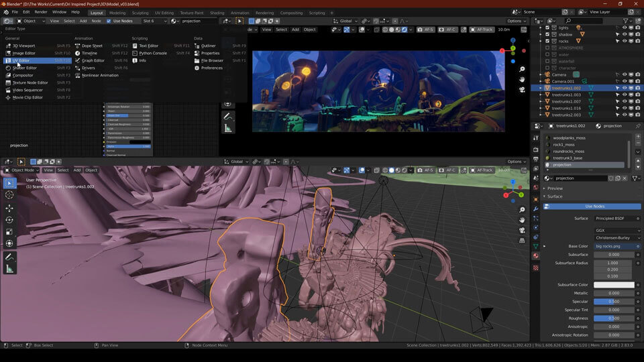644x362 pixels.
Task: Select the UV Editor entry
Action: point(38,60)
